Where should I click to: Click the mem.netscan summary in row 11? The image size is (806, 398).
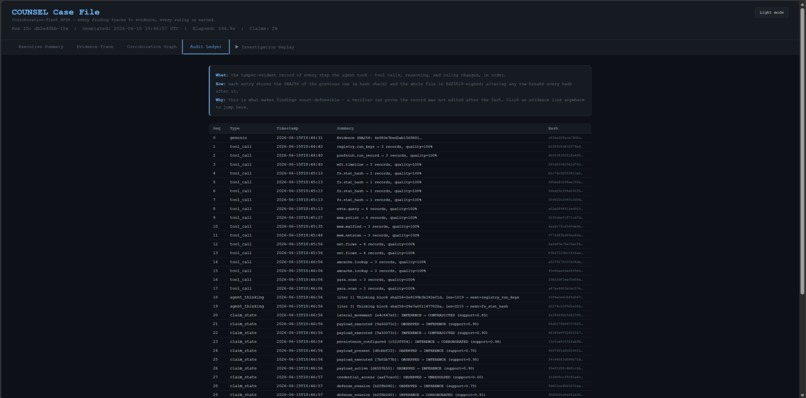[x=378, y=236]
